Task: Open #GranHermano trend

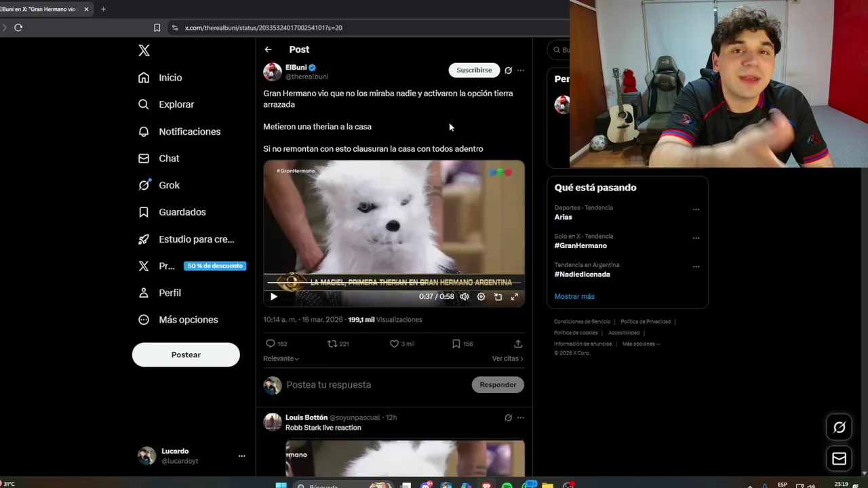Action: click(x=580, y=245)
